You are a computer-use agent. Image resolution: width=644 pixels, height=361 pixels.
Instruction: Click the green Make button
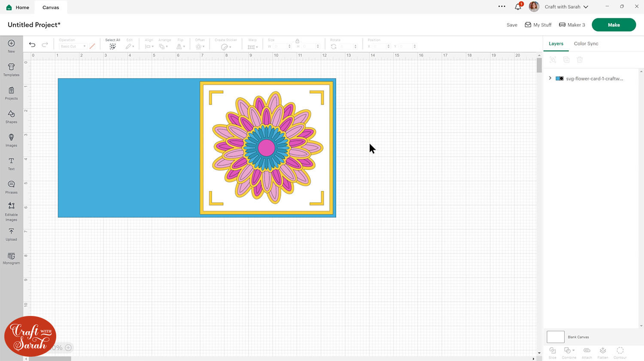click(x=614, y=25)
